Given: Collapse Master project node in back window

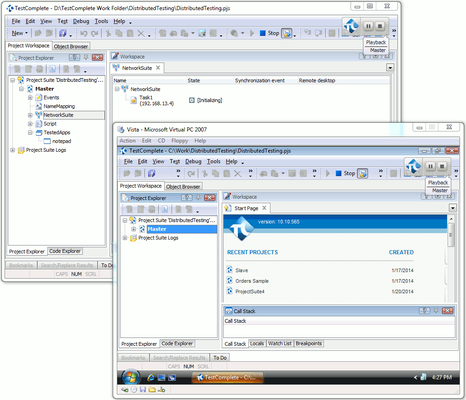Looking at the screenshot, I should pyautogui.click(x=21, y=89).
